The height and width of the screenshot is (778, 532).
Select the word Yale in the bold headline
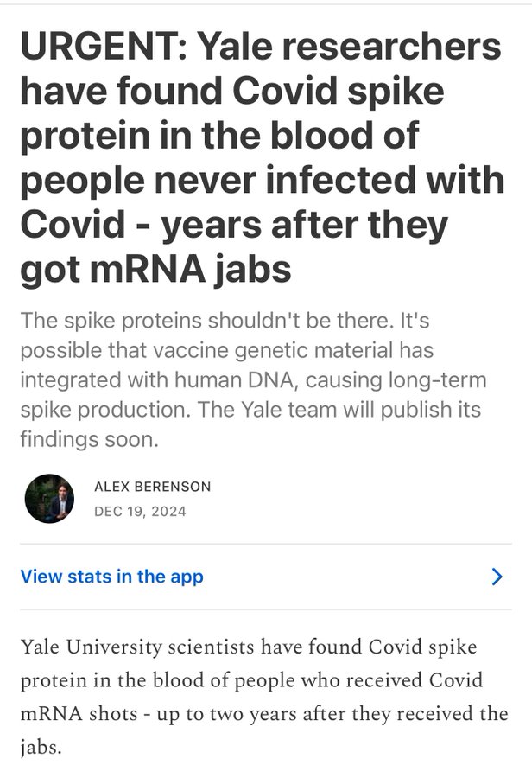[x=235, y=46]
